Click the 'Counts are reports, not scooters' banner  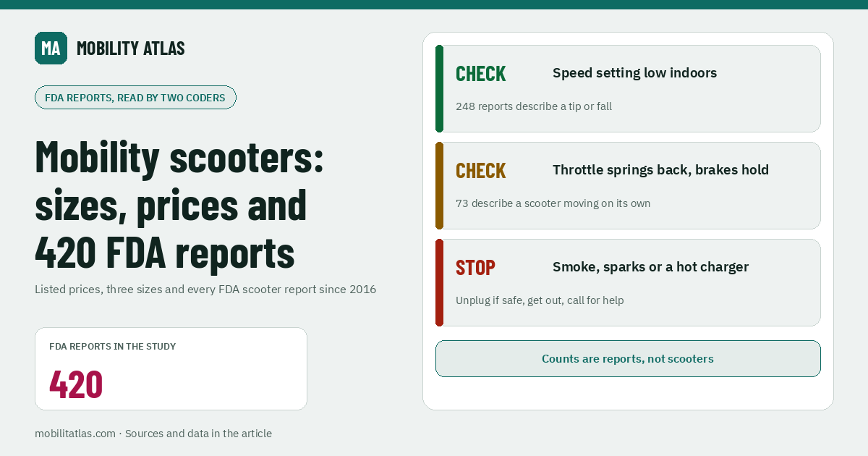[x=628, y=359]
